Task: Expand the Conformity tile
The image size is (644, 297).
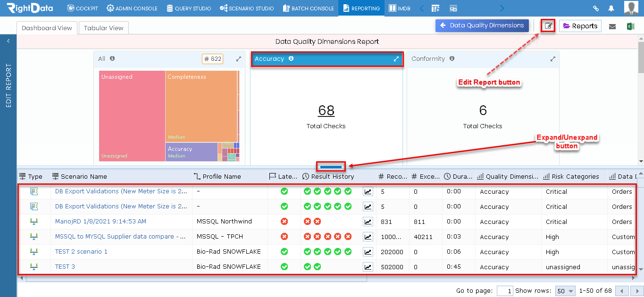Action: click(x=552, y=59)
